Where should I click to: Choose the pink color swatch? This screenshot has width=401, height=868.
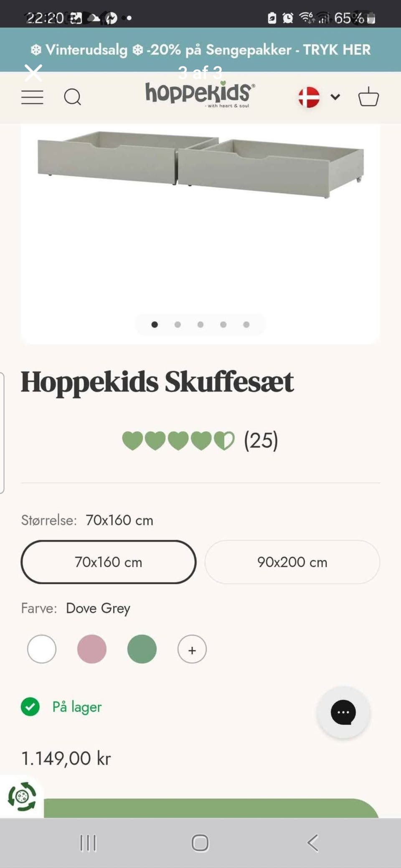click(92, 649)
